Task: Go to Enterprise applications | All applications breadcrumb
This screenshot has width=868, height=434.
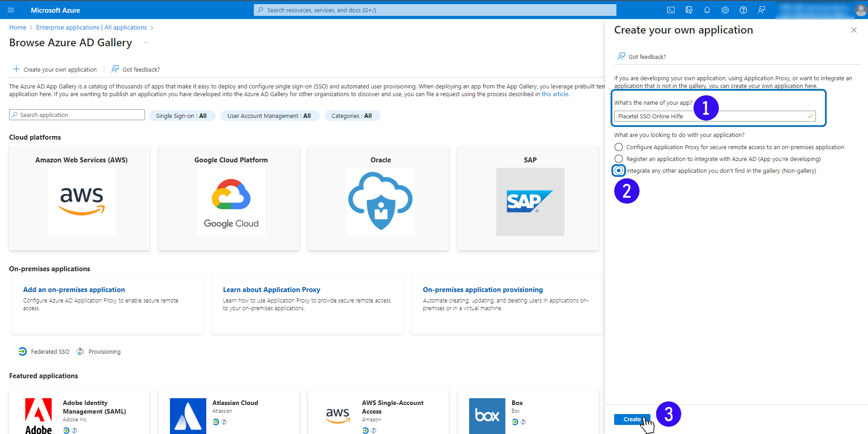Action: 92,27
